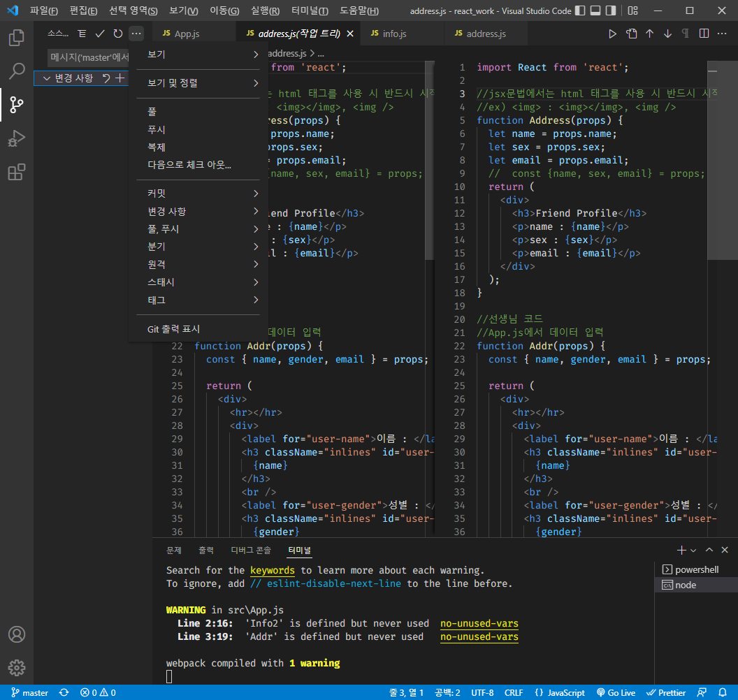Click the errors and warnings count in status bar
The width and height of the screenshot is (738, 700).
click(98, 692)
